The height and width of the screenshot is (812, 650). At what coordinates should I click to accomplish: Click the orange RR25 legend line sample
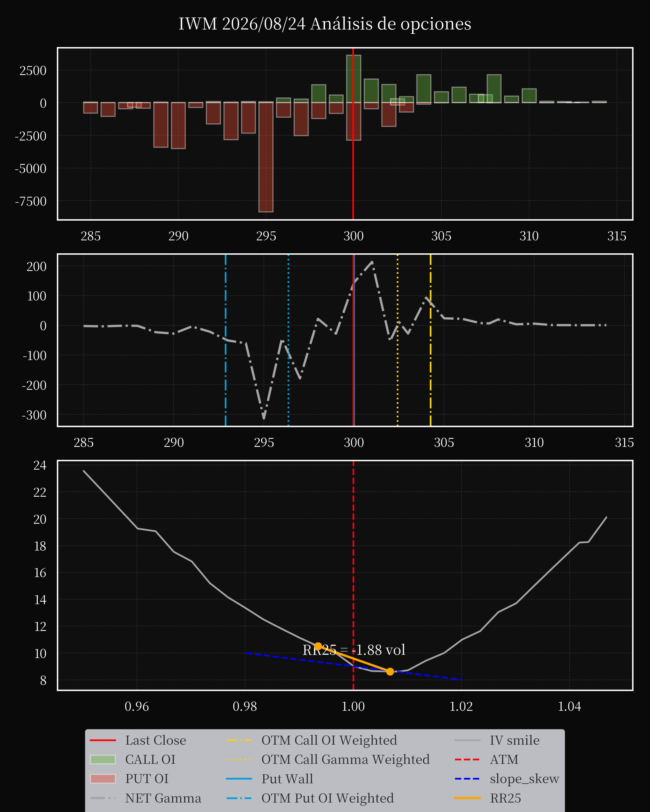468,798
